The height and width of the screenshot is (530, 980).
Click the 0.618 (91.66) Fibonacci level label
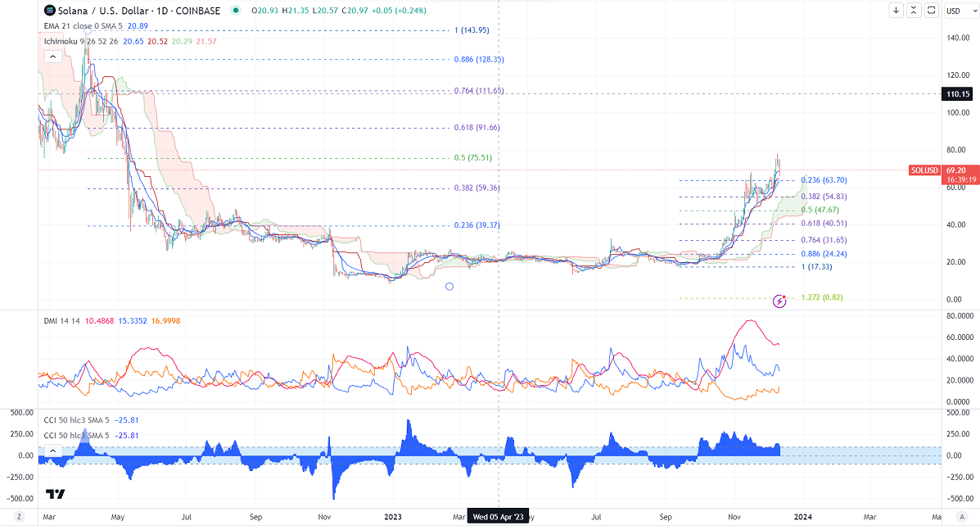click(476, 128)
